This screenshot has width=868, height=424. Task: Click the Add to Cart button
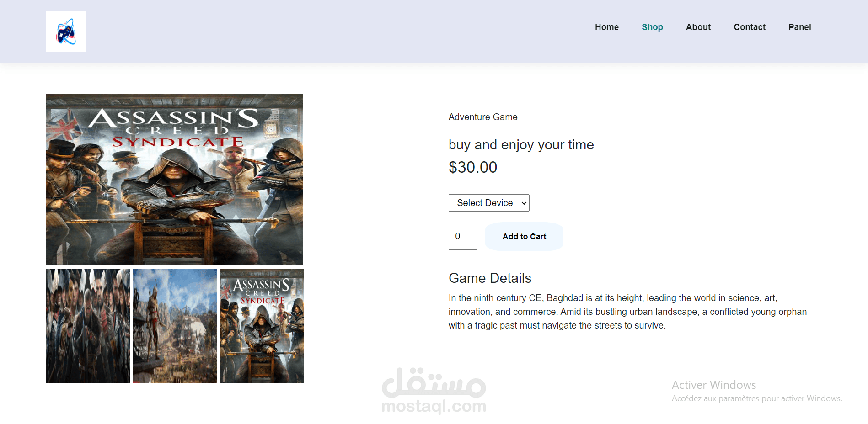524,237
